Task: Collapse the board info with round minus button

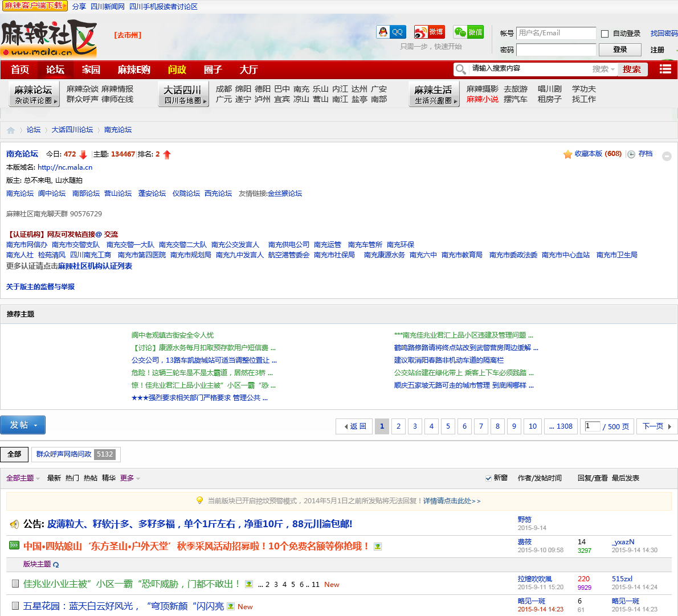Action: pos(667,156)
